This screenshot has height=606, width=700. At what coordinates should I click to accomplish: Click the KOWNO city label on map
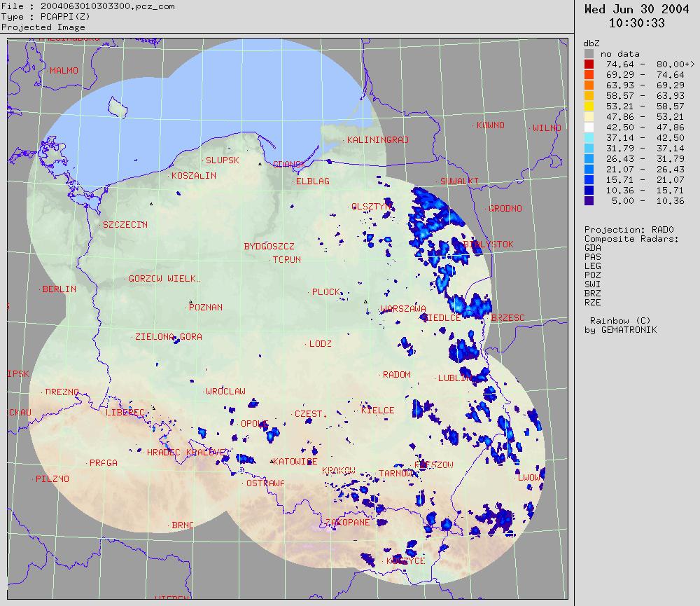(x=491, y=125)
